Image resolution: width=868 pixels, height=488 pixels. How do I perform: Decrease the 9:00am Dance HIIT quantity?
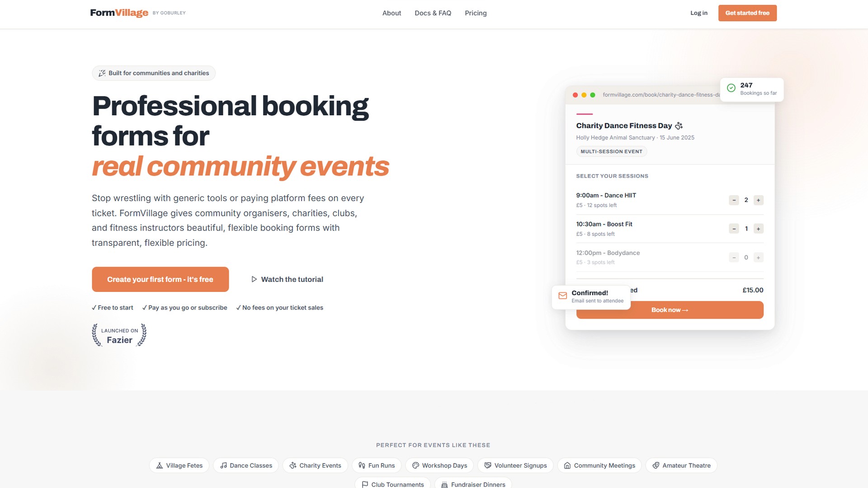coord(734,200)
